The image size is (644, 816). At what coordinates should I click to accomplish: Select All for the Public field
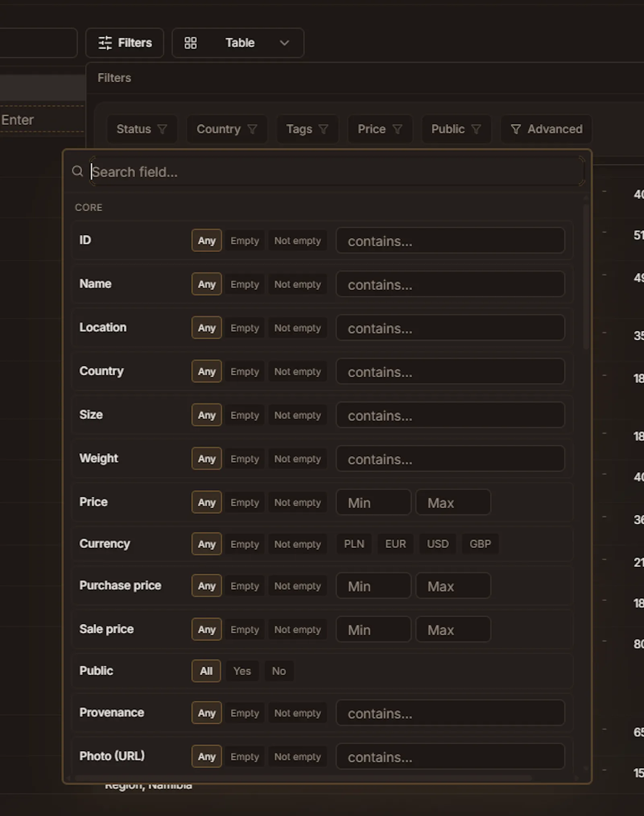206,671
